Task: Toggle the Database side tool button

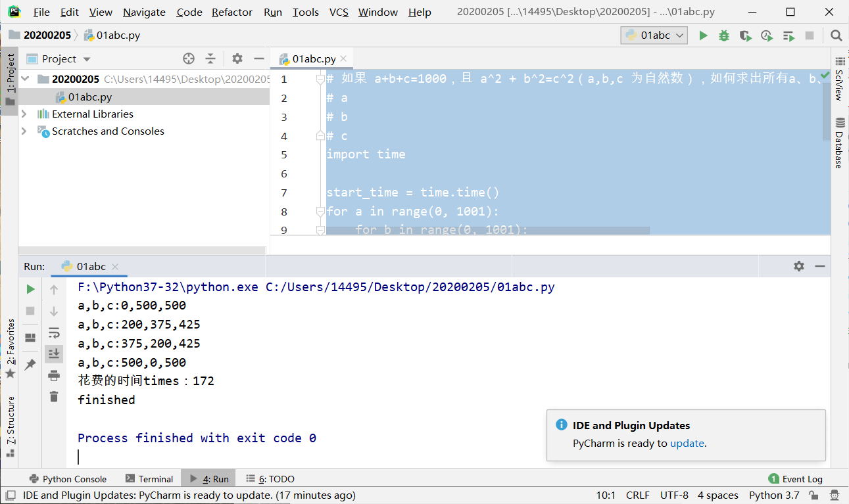Action: [840, 143]
